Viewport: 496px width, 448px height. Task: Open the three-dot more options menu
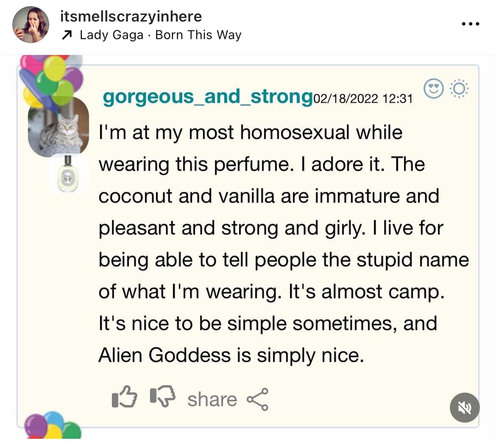click(x=470, y=24)
